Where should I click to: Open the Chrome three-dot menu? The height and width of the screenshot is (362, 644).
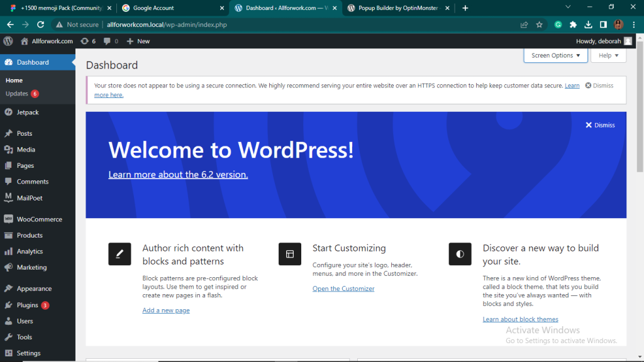click(x=634, y=25)
